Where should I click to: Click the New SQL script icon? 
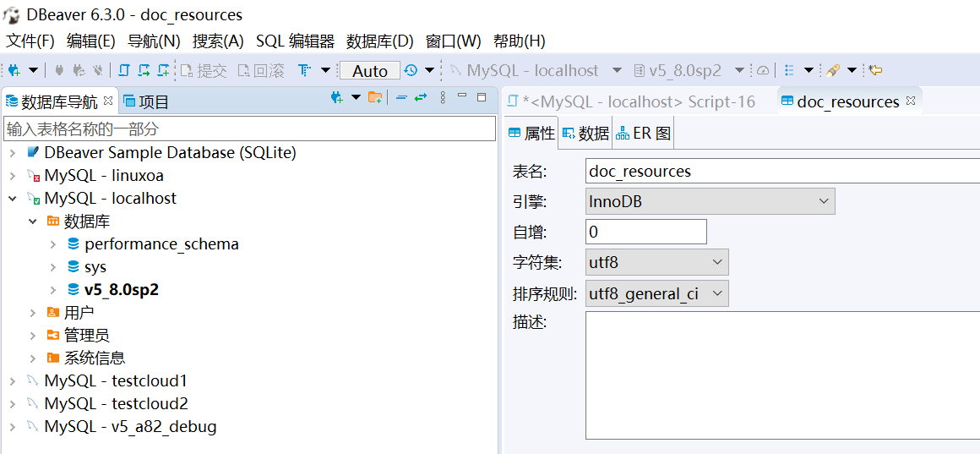coord(163,71)
